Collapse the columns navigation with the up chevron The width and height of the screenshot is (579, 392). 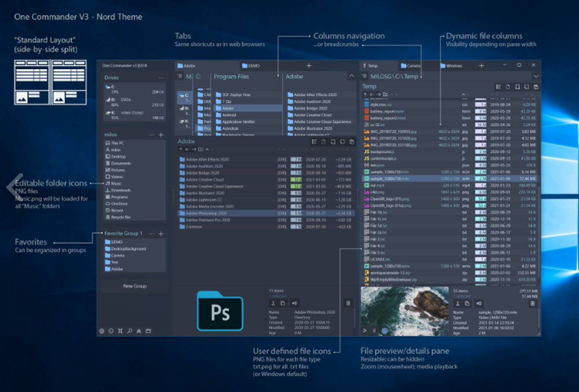[351, 76]
